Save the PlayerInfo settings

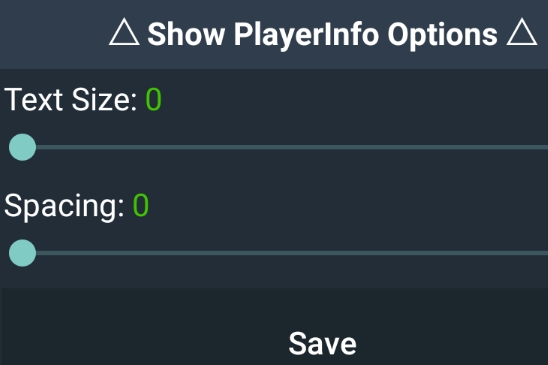pos(322,344)
